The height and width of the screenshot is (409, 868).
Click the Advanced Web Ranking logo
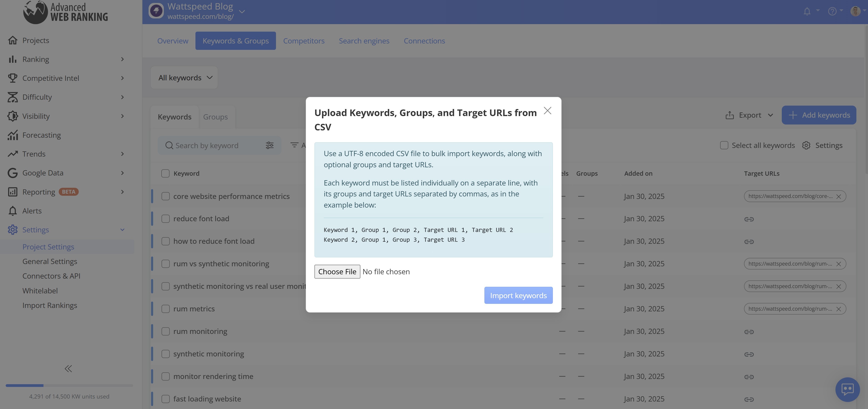[x=66, y=12]
